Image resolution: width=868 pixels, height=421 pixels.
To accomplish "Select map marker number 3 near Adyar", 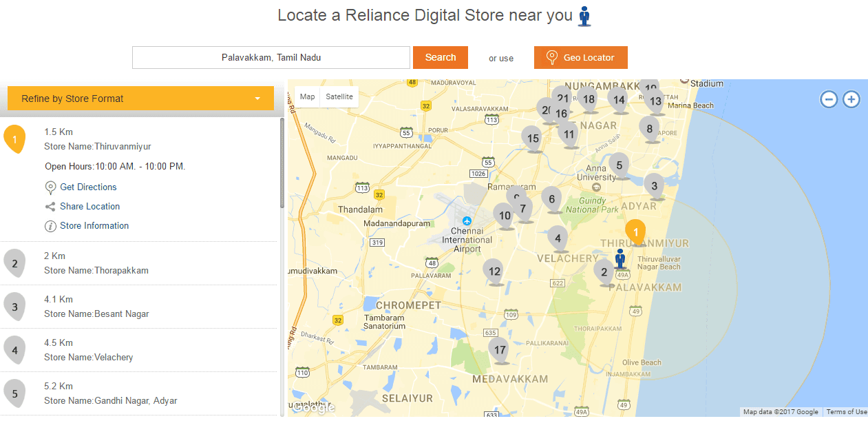I will coord(655,185).
